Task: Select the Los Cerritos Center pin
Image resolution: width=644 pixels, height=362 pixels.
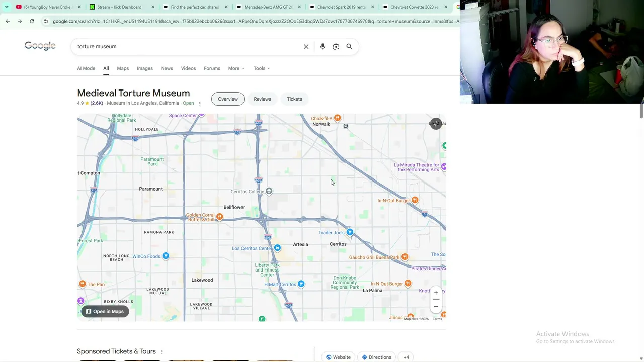Action: [277, 248]
